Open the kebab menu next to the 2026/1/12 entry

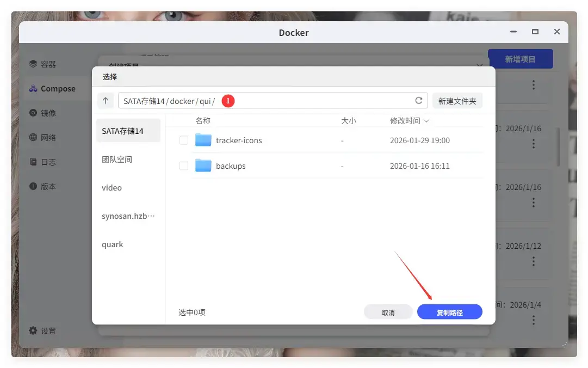[x=533, y=261]
